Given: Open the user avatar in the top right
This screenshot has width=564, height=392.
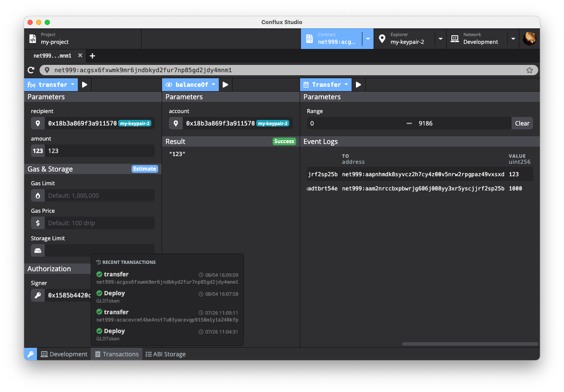Looking at the screenshot, I should pyautogui.click(x=530, y=39).
